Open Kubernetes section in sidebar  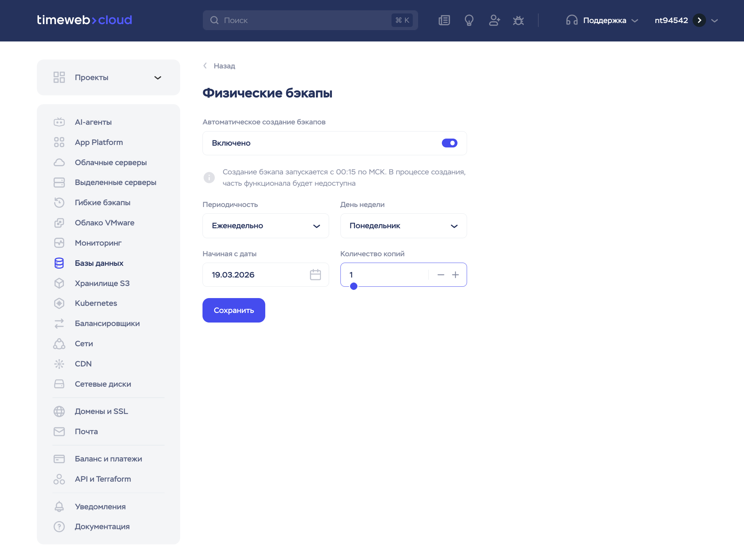[96, 303]
